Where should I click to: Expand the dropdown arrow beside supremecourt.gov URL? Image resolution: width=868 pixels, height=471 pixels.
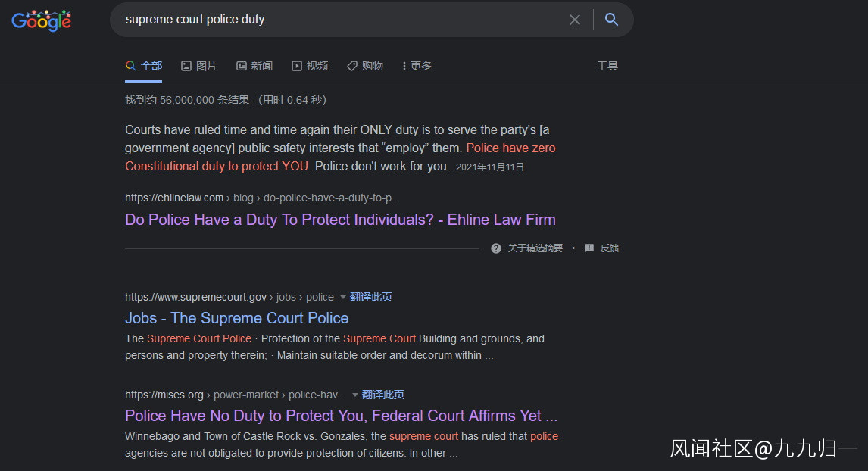pos(342,297)
